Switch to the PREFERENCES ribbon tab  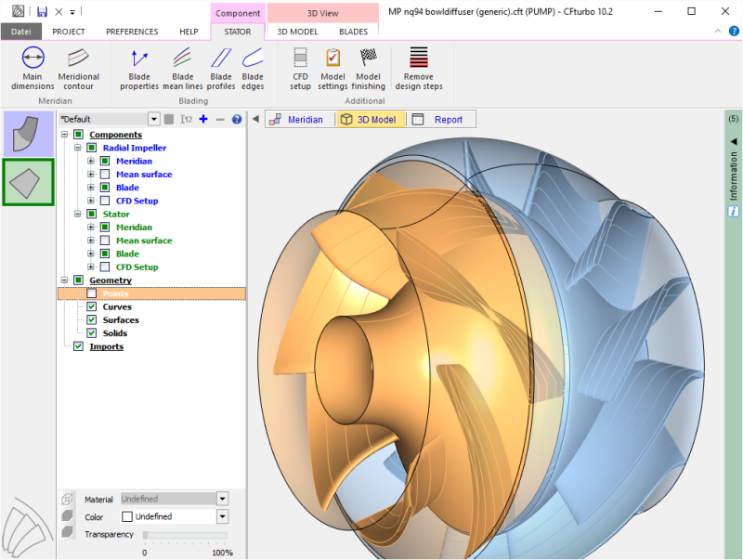pos(132,32)
